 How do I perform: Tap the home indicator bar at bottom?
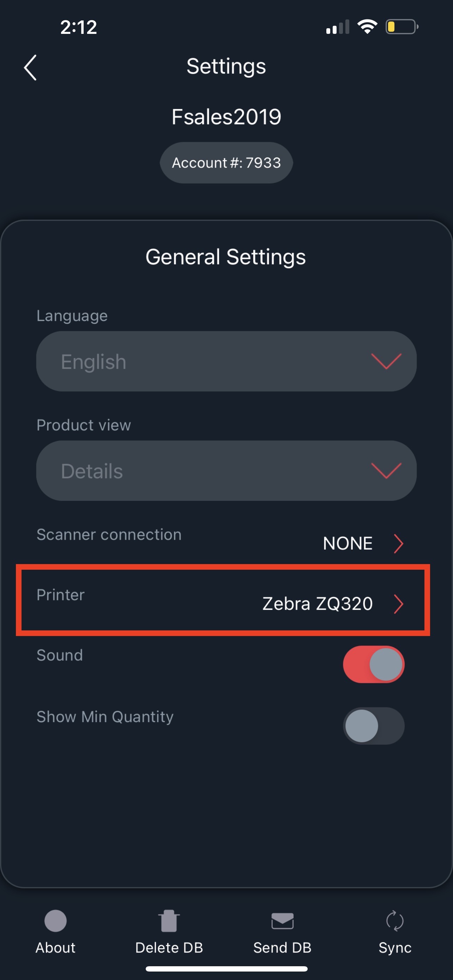(227, 969)
